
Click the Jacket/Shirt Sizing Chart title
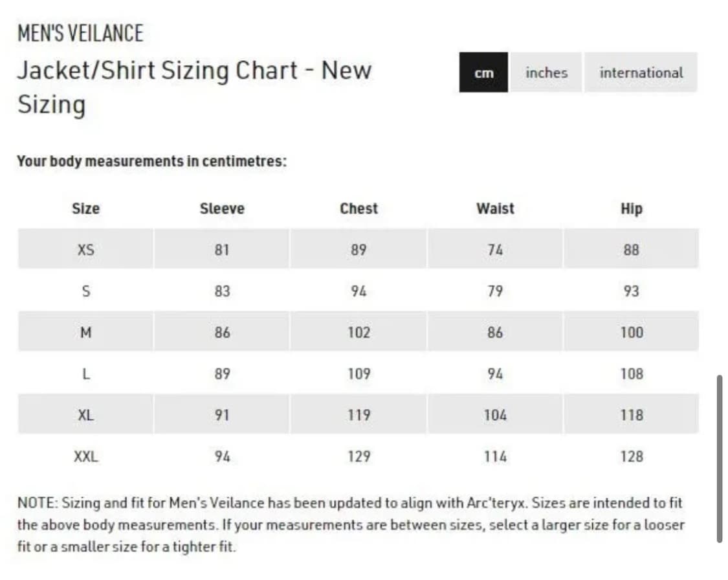(x=194, y=70)
